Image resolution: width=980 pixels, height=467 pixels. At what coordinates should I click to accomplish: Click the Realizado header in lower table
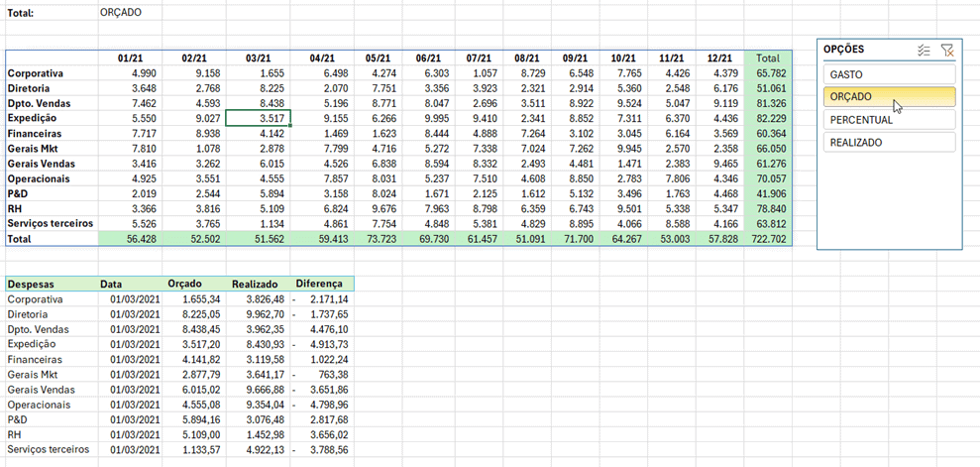(258, 284)
